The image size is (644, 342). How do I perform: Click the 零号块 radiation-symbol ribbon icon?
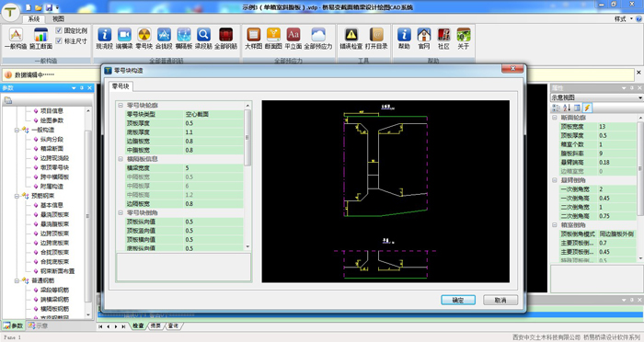click(144, 35)
